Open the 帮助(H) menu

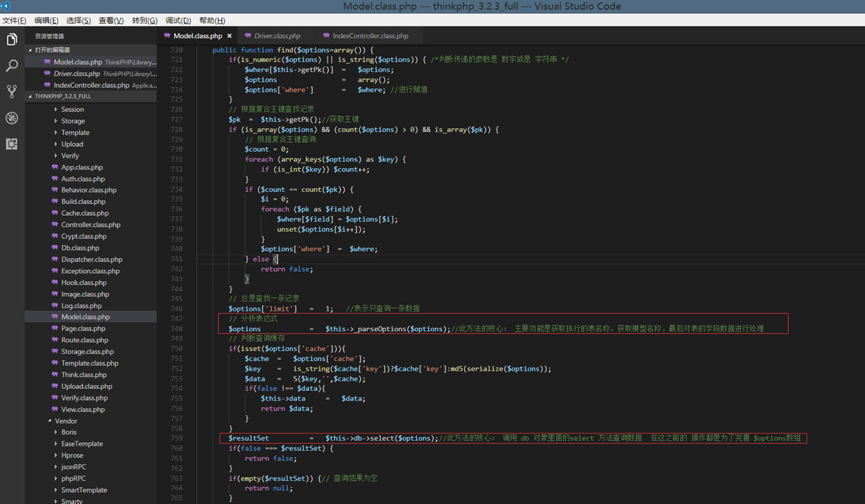212,21
